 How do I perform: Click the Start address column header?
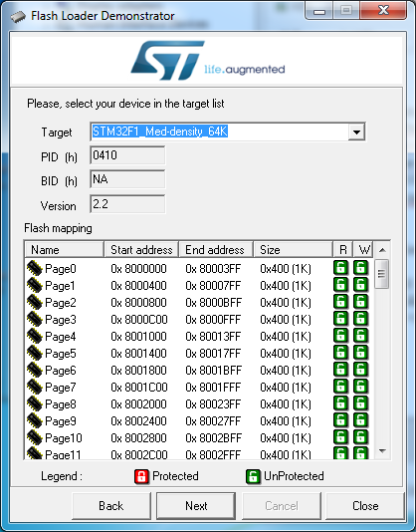point(141,250)
